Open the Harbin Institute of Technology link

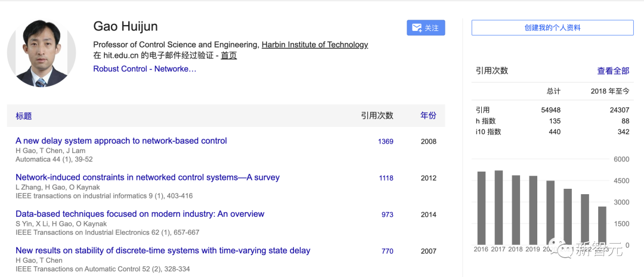pos(315,45)
